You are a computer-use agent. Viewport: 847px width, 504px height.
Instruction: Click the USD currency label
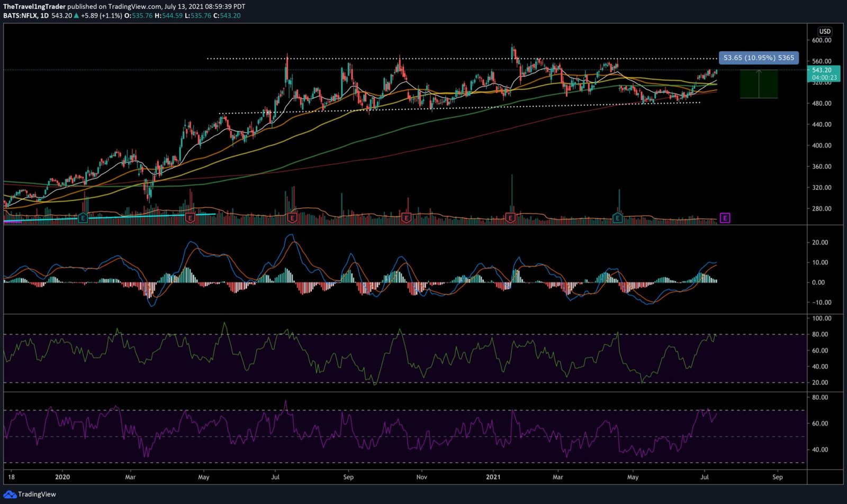[825, 31]
